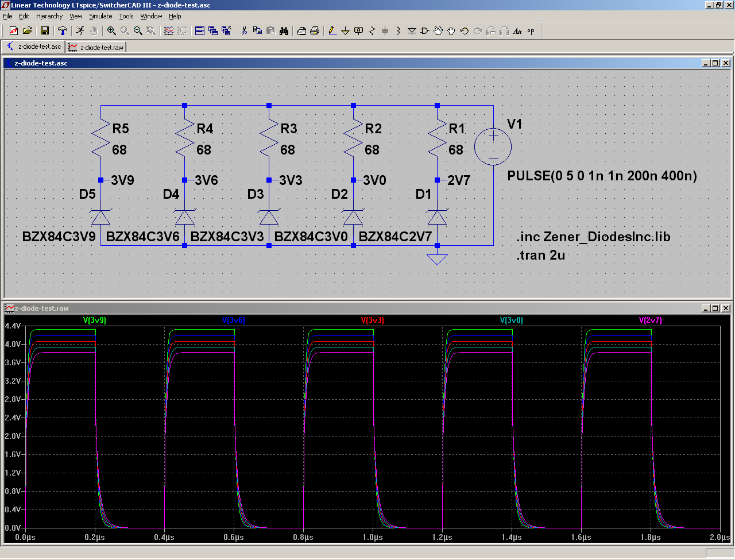The width and height of the screenshot is (735, 560).
Task: Click the Find binoculars icon
Action: pos(284,31)
